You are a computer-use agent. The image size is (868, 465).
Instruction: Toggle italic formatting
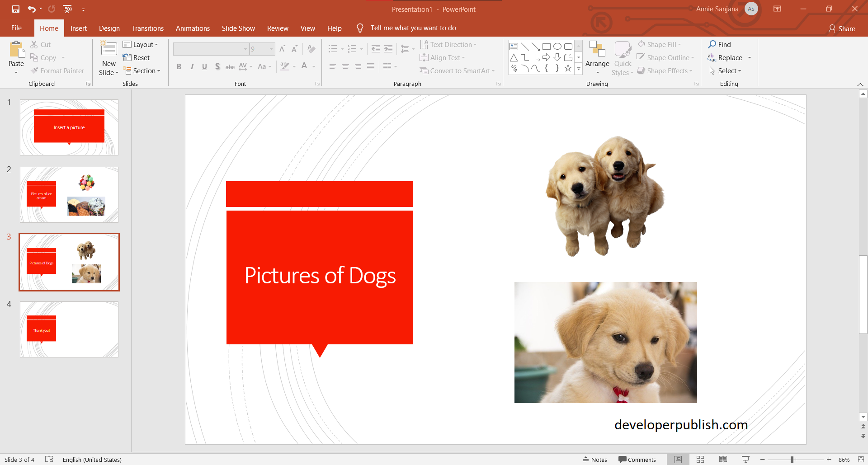(192, 66)
